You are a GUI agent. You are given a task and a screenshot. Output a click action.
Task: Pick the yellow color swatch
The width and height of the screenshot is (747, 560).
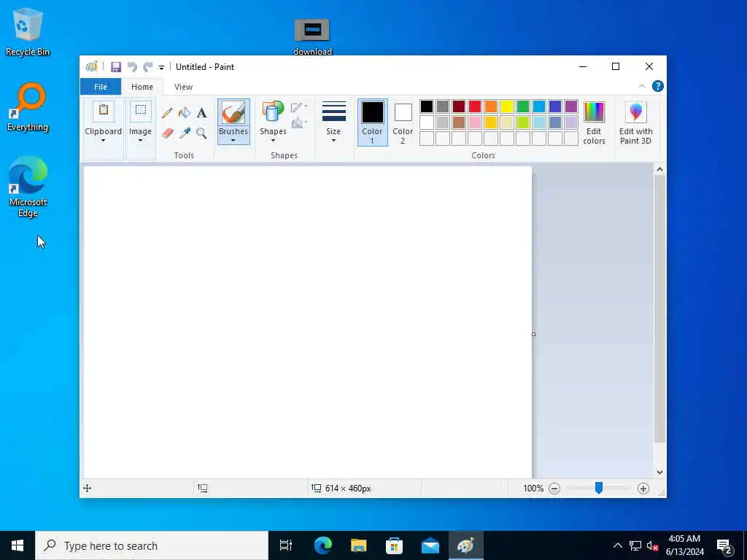pyautogui.click(x=507, y=106)
